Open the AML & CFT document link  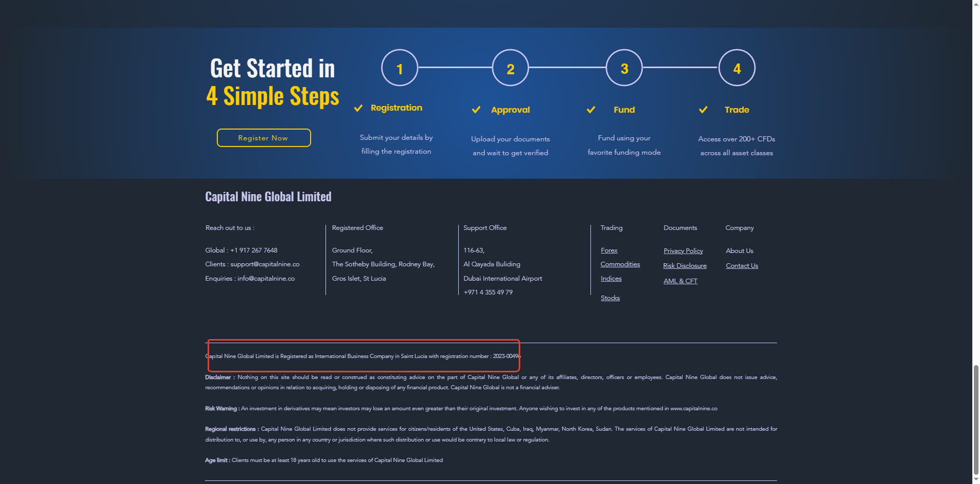pyautogui.click(x=681, y=281)
